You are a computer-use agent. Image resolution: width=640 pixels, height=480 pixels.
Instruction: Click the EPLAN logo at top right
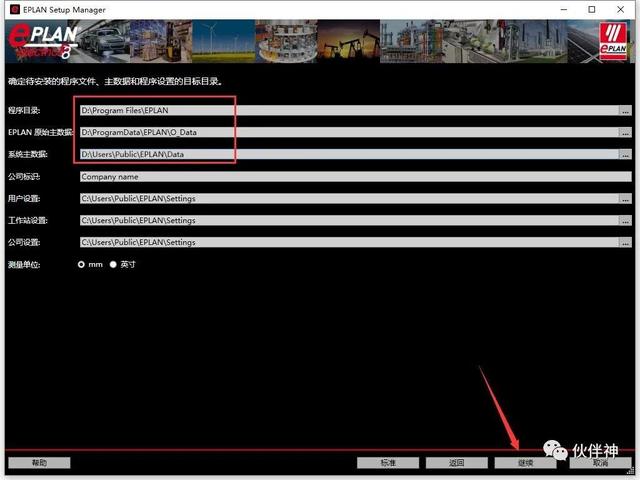coord(613,41)
